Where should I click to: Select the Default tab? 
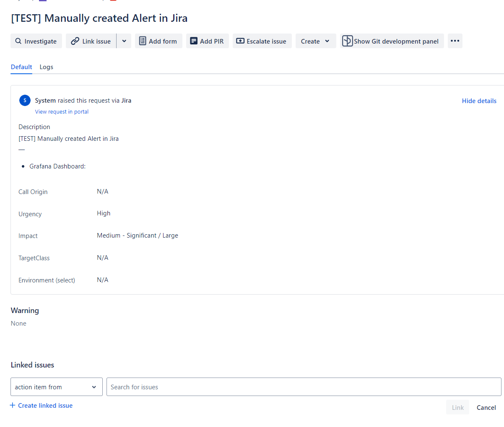pos(21,67)
